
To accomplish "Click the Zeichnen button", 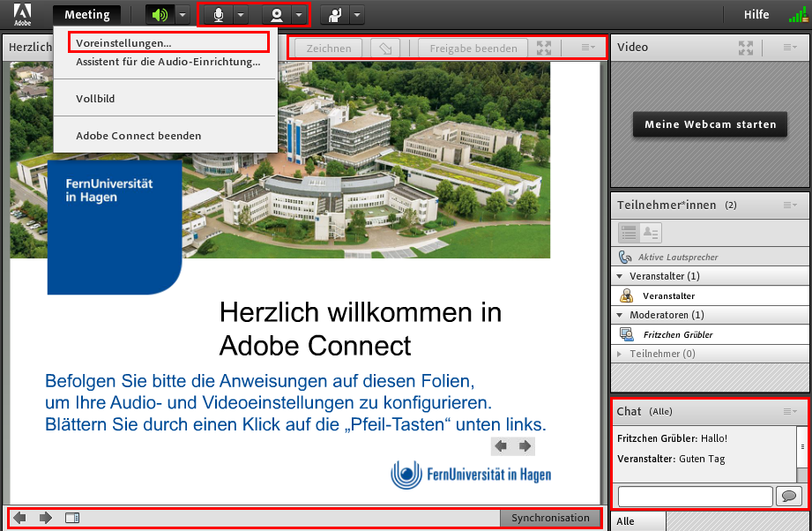I will tap(329, 49).
